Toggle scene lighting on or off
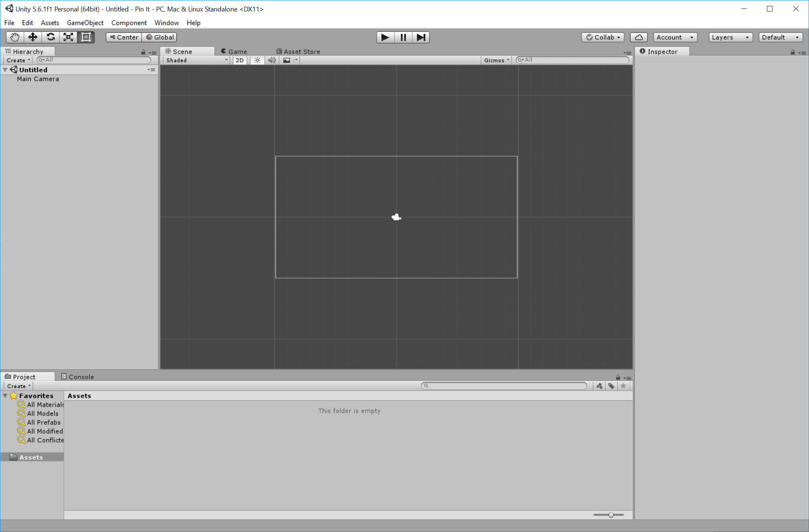809x532 pixels. coord(257,60)
